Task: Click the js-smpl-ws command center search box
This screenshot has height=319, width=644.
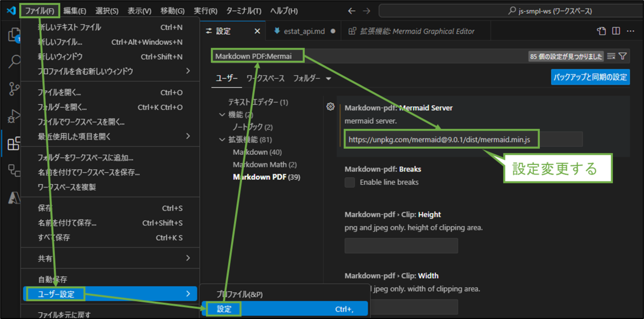Action: point(511,11)
